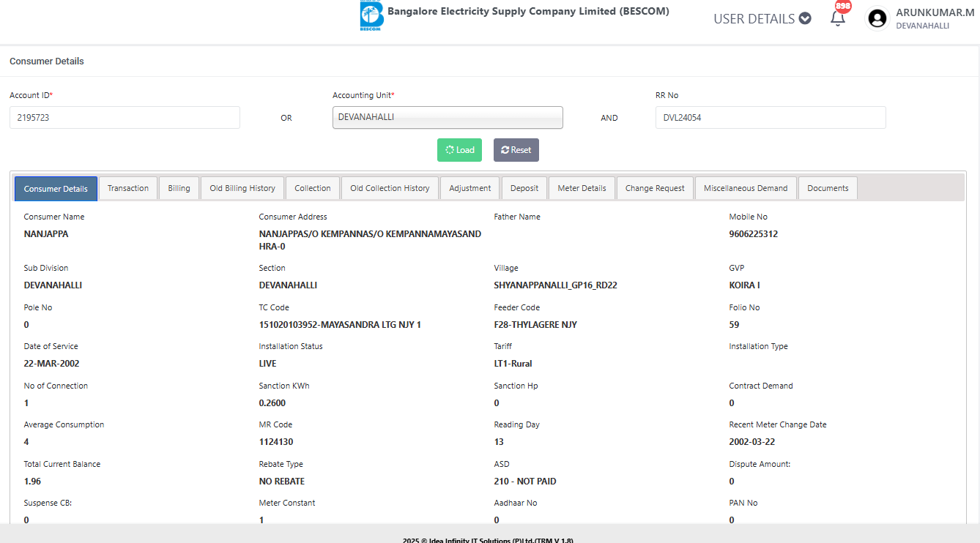Open the Change Request tab
Screen dimensions: 980x543
click(x=655, y=188)
